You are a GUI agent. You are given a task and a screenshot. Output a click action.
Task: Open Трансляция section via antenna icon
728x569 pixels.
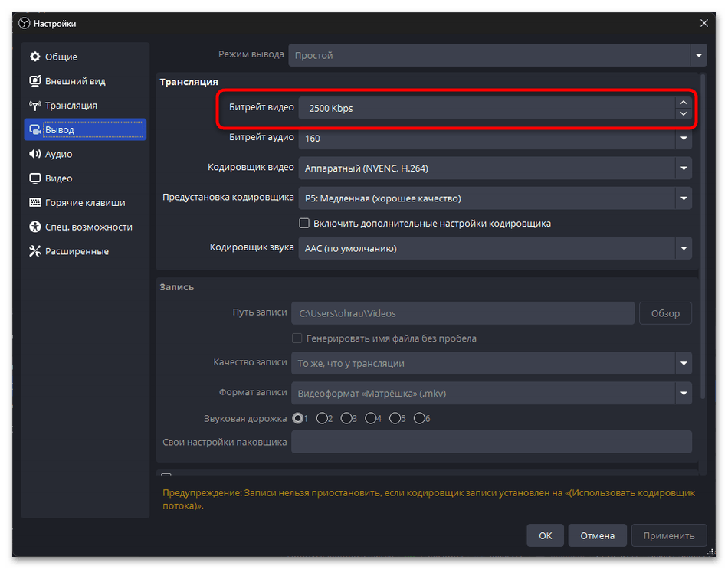coord(34,106)
